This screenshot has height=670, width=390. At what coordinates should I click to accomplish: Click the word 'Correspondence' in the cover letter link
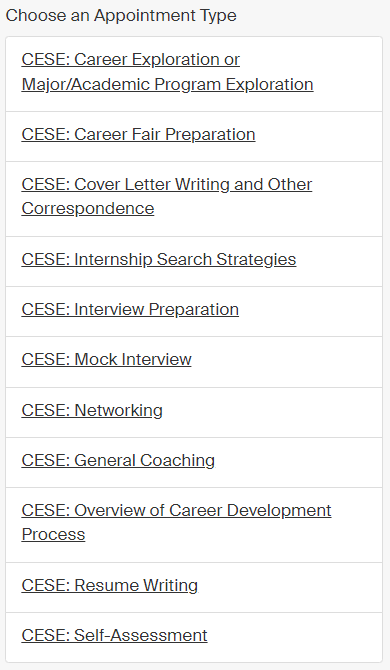click(x=88, y=209)
